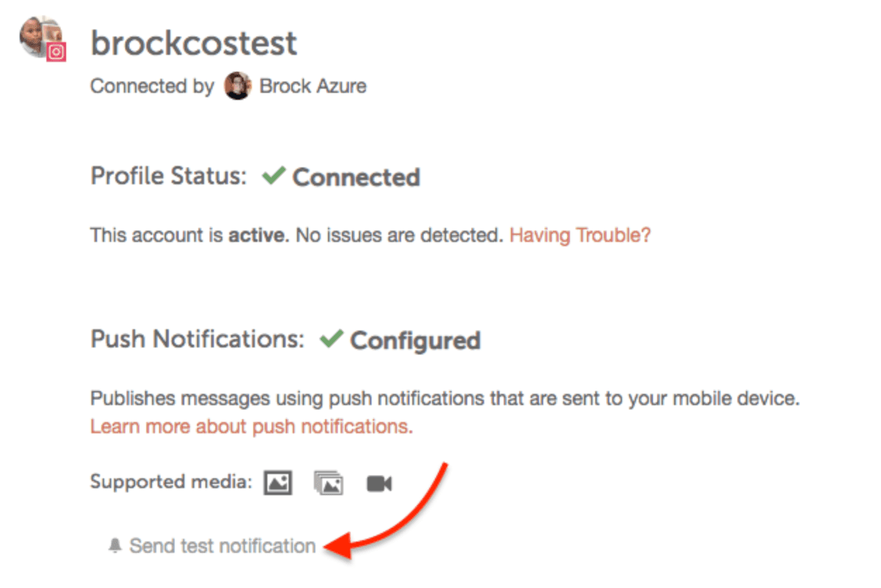Open Learn more about push notifications
This screenshot has height=588, width=881.
252,427
